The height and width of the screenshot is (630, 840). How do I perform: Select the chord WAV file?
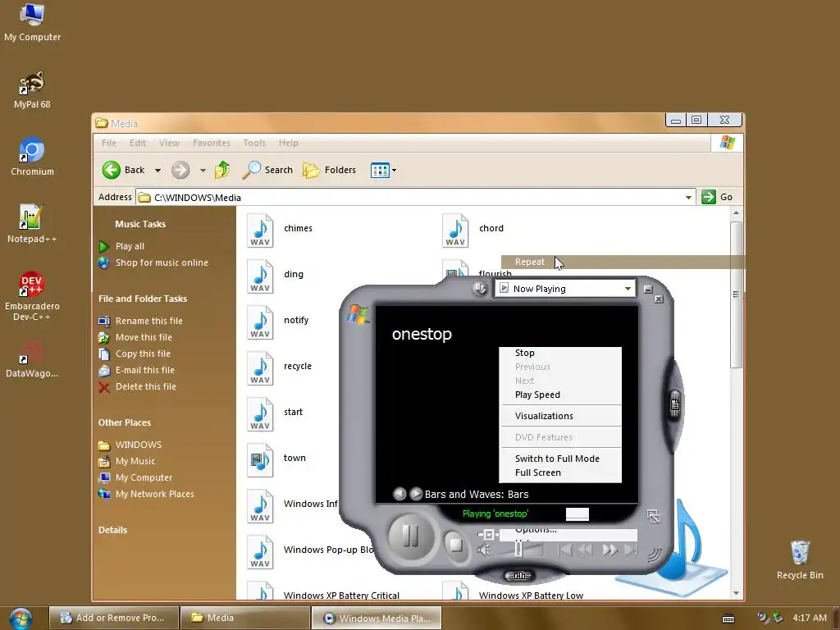click(x=473, y=231)
